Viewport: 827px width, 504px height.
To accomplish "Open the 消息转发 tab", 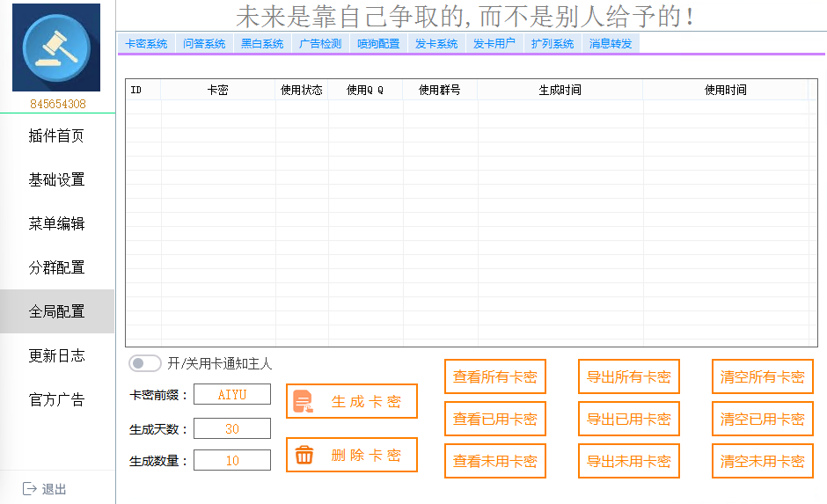I will click(x=611, y=43).
